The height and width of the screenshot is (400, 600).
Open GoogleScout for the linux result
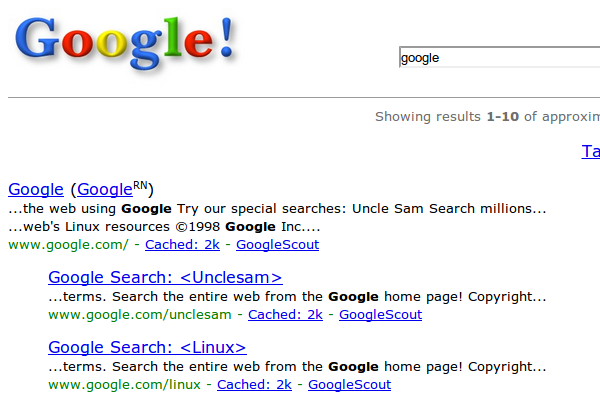click(x=349, y=385)
